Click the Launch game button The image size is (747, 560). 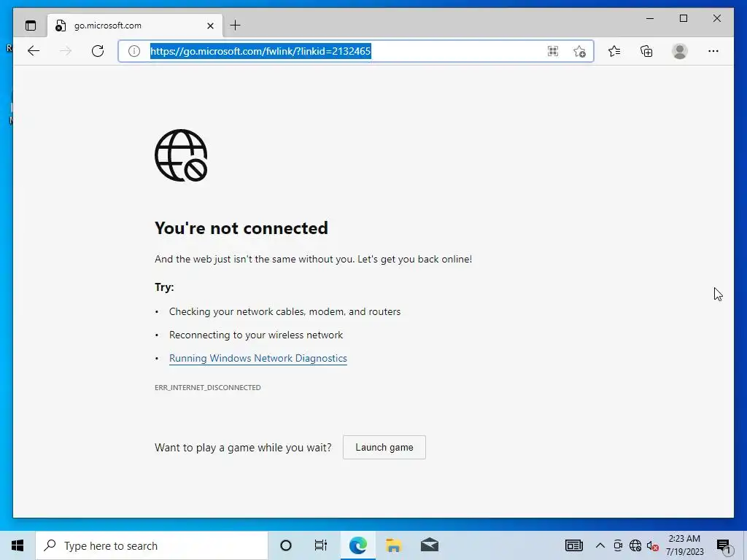click(x=384, y=447)
